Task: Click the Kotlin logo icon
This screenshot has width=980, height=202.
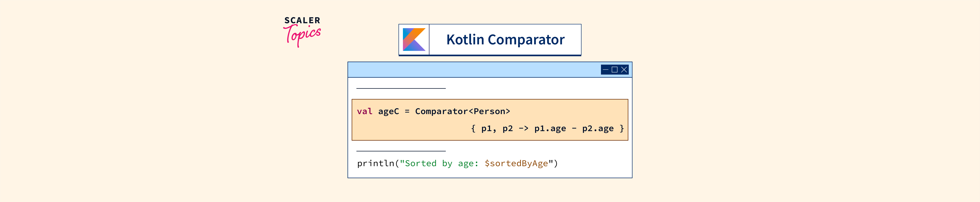Action: click(414, 40)
